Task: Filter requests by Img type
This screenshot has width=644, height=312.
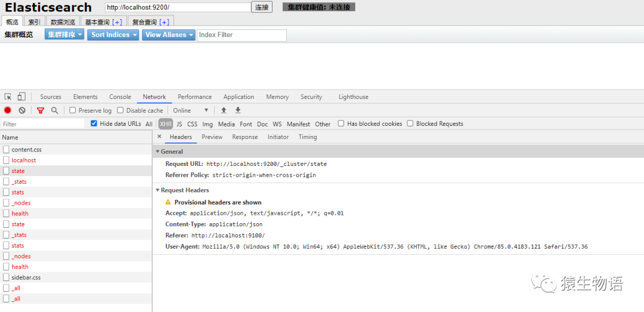Action: click(x=208, y=123)
